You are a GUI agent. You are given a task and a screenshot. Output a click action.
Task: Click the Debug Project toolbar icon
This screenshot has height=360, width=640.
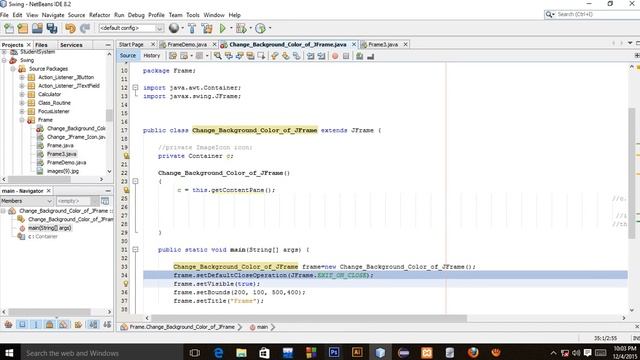pyautogui.click(x=241, y=28)
